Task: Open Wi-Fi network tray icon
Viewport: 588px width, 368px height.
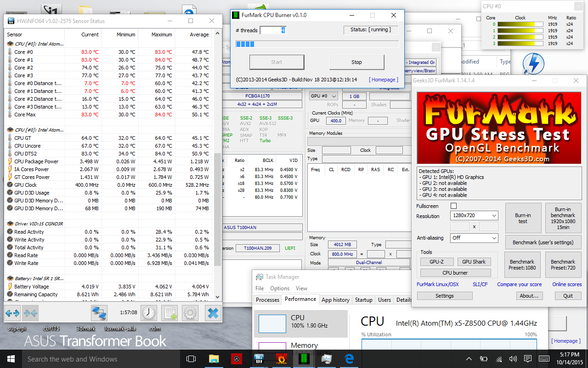Action: pyautogui.click(x=499, y=359)
